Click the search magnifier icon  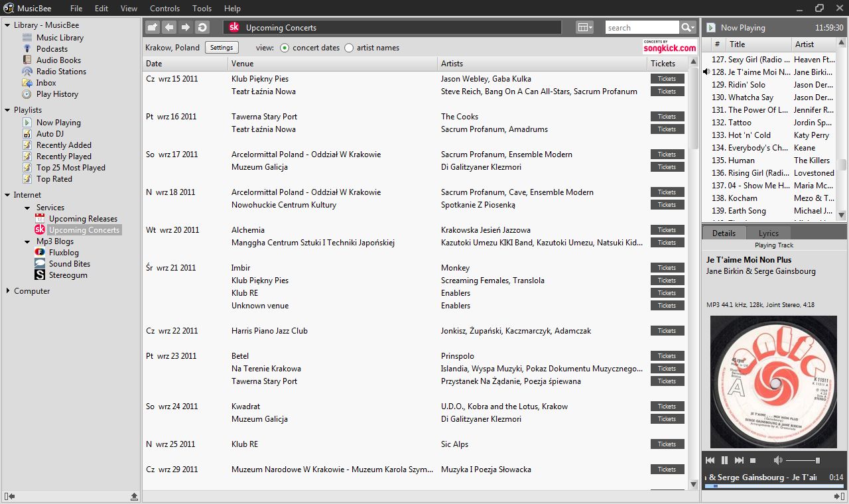coord(686,27)
